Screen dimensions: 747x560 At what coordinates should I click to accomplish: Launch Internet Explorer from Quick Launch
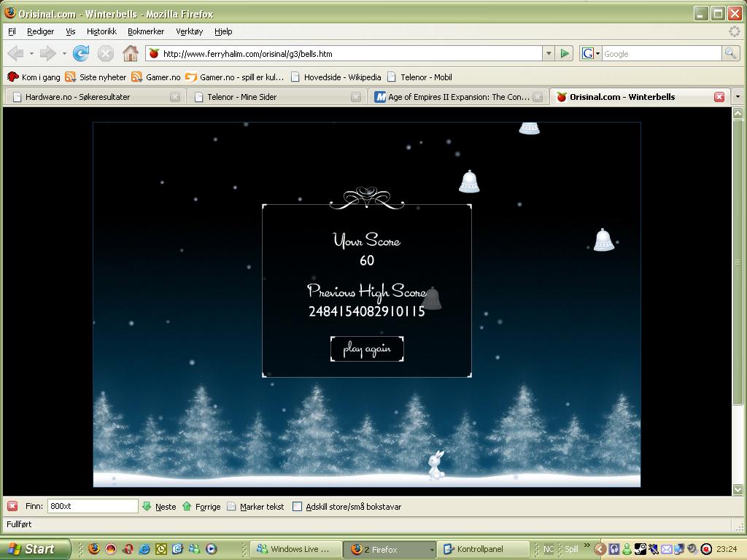[x=144, y=548]
